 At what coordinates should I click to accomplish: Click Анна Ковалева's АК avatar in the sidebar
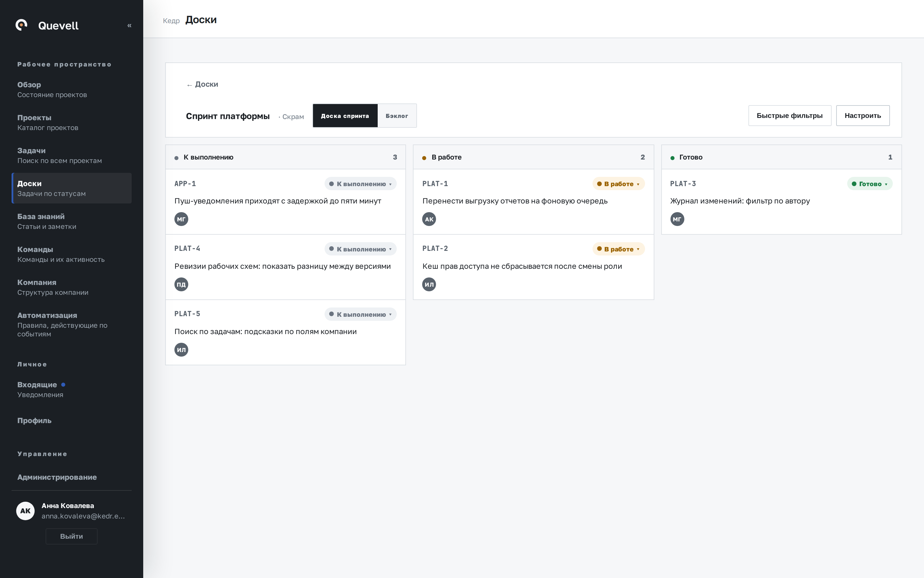[26, 511]
